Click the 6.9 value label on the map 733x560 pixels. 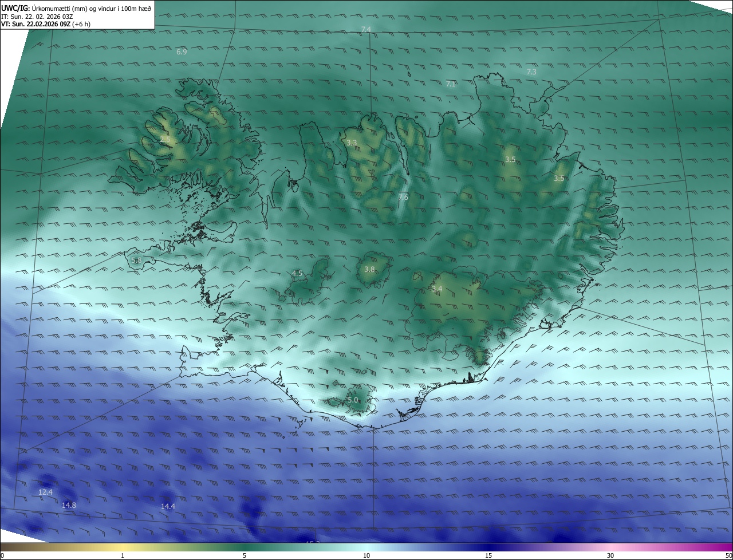click(182, 52)
